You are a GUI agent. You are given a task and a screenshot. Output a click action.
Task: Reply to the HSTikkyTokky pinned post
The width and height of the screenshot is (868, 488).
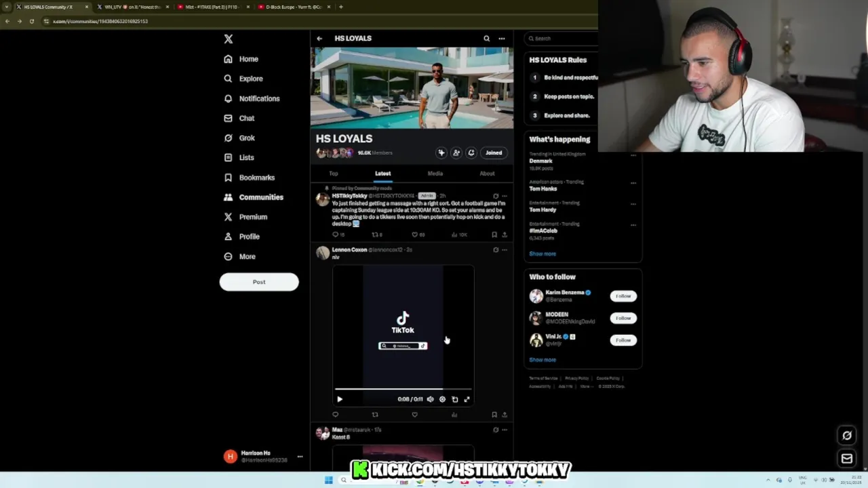pos(335,235)
